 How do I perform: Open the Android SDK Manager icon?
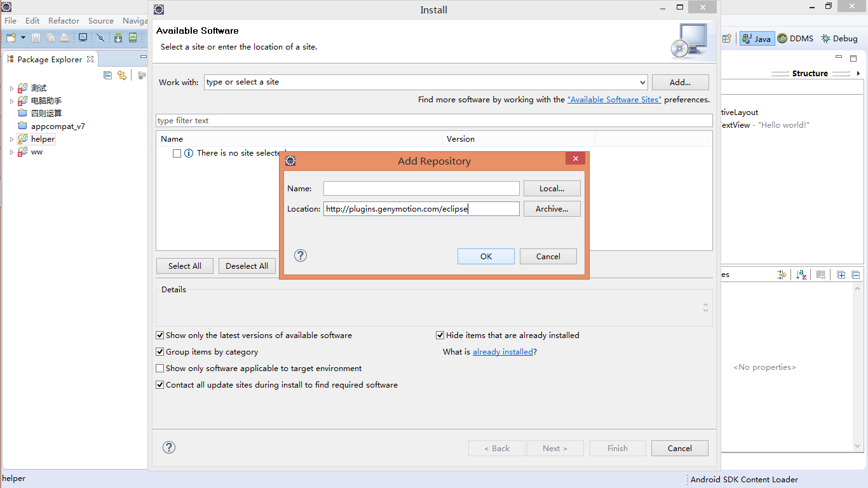118,37
